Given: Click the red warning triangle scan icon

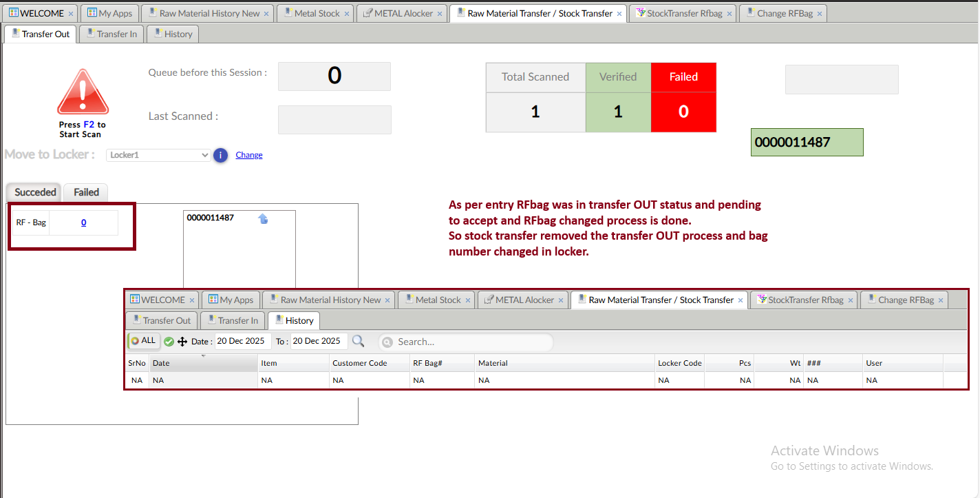Looking at the screenshot, I should 83,93.
